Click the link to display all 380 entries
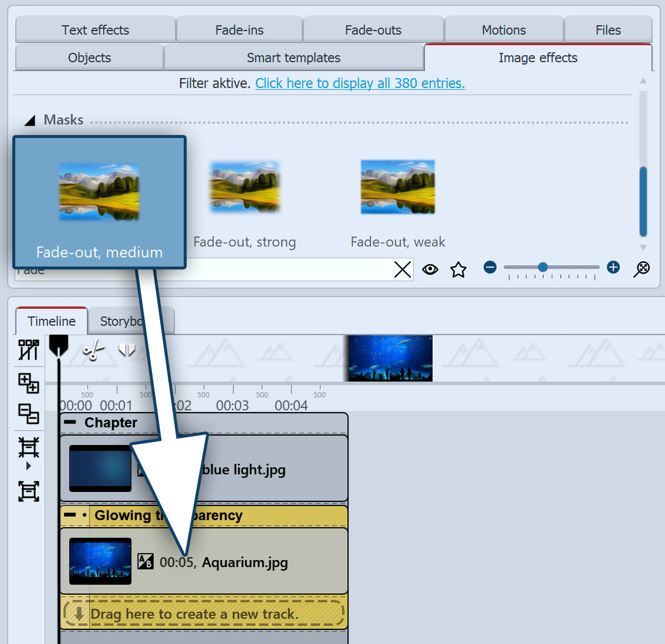665x644 pixels. point(360,83)
